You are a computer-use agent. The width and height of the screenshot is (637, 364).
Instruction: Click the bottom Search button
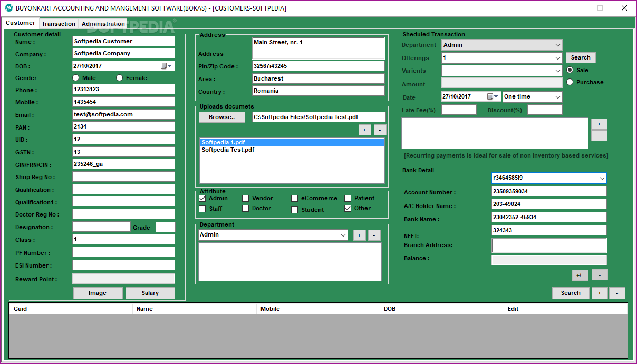tap(571, 293)
